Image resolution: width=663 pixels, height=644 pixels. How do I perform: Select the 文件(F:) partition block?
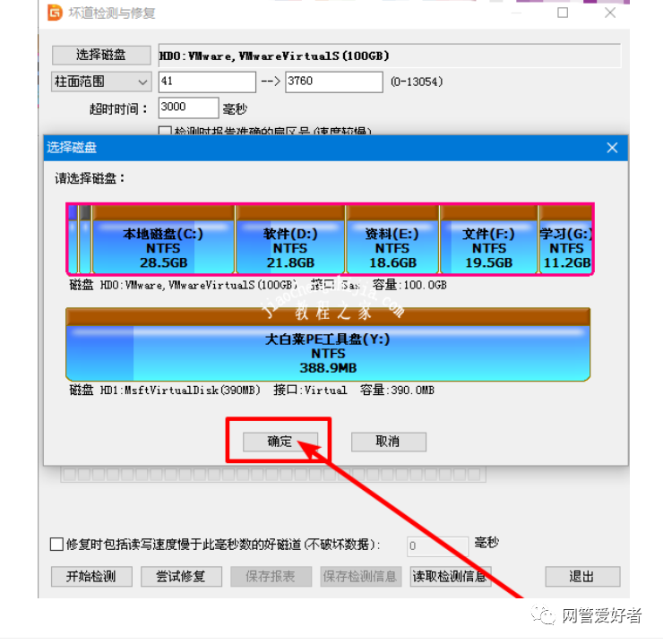point(489,240)
